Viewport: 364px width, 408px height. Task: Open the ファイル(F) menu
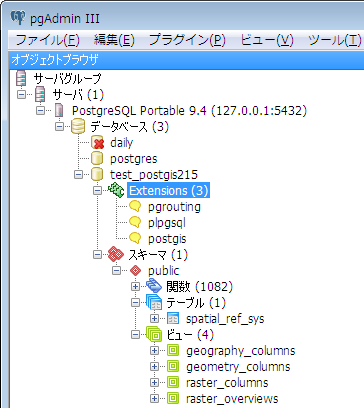click(47, 40)
